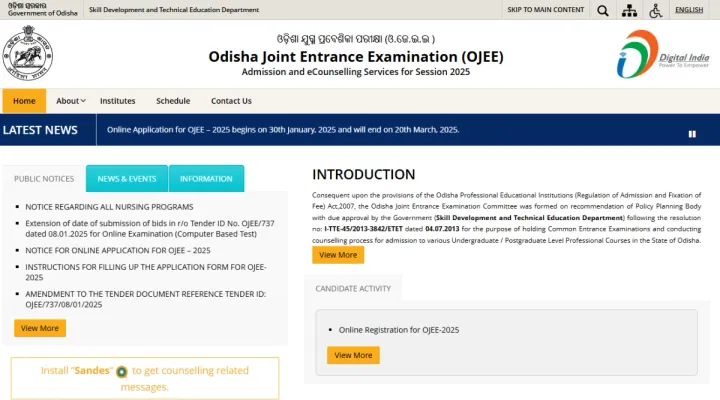
Task: Switch to the Information tab
Action: [x=206, y=179]
